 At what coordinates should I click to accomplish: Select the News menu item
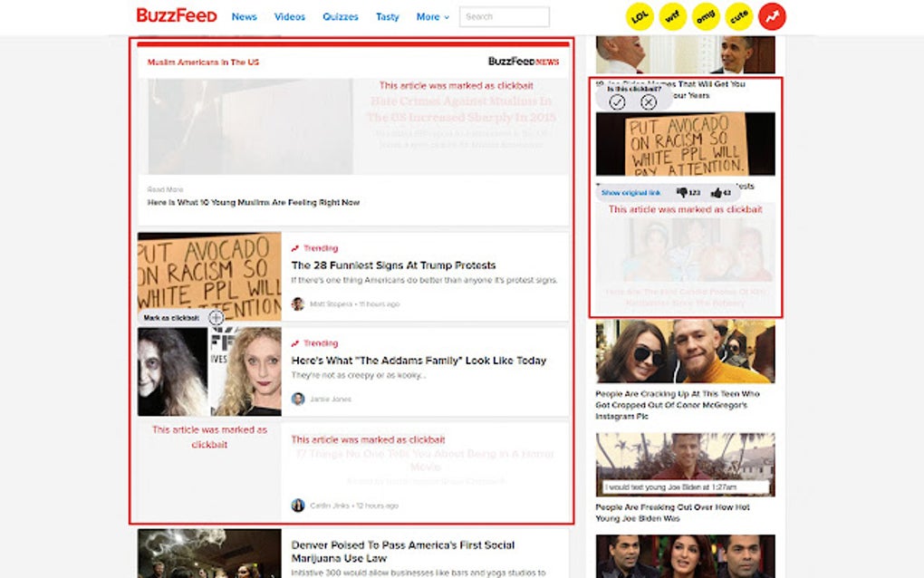tap(244, 16)
